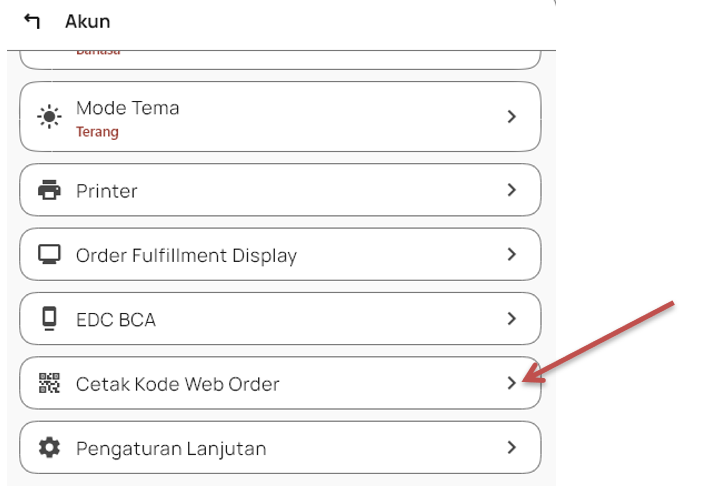This screenshot has width=714, height=486.
Task: Click the sun Mode Tema icon
Action: click(x=49, y=117)
